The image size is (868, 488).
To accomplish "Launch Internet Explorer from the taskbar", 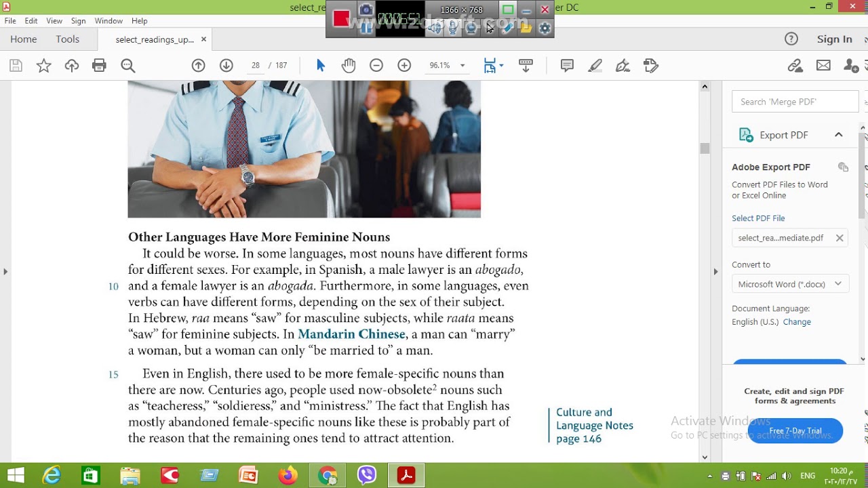I will click(x=52, y=475).
